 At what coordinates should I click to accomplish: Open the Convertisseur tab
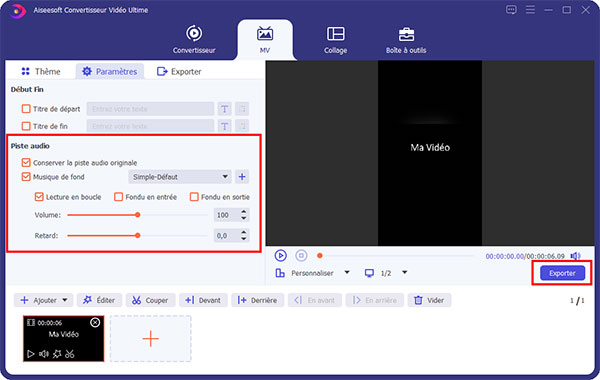tap(194, 39)
